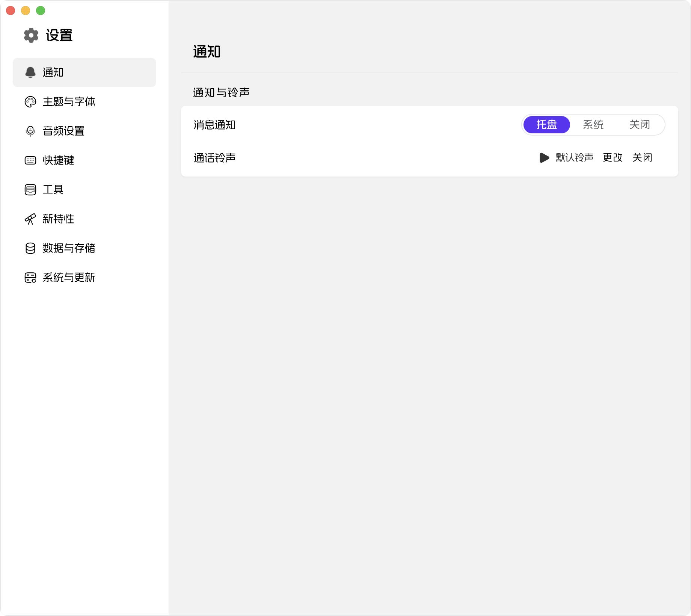Viewport: 691px width, 616px height.
Task: Select 托盘 for message notifications
Action: (x=547, y=125)
